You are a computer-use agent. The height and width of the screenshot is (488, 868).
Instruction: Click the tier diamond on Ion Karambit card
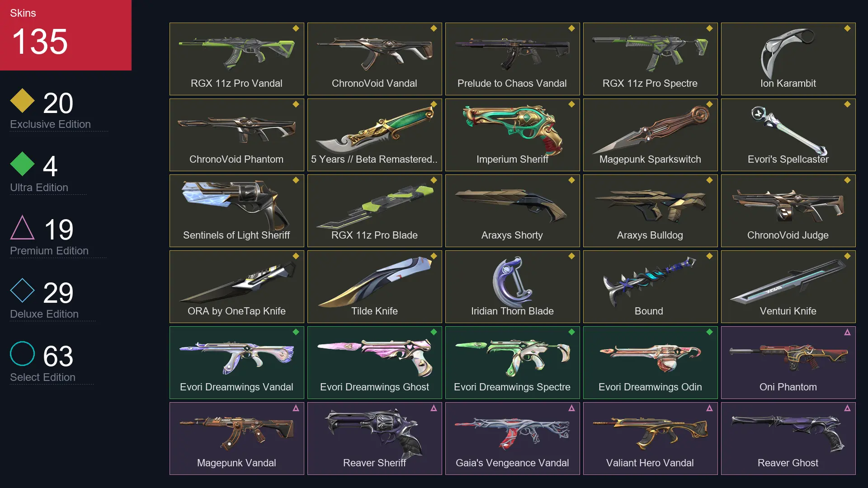pyautogui.click(x=847, y=28)
